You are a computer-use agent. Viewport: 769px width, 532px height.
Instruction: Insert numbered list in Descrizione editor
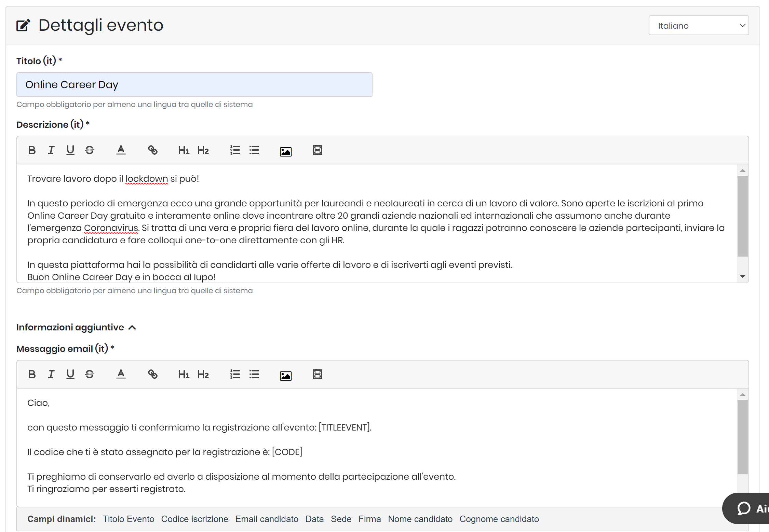click(x=235, y=150)
